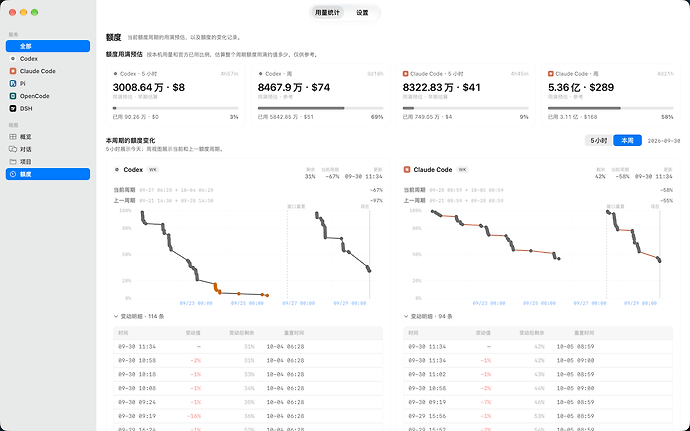Click the 09/25 00:00 axis label in the Claude Code chart

point(539,303)
